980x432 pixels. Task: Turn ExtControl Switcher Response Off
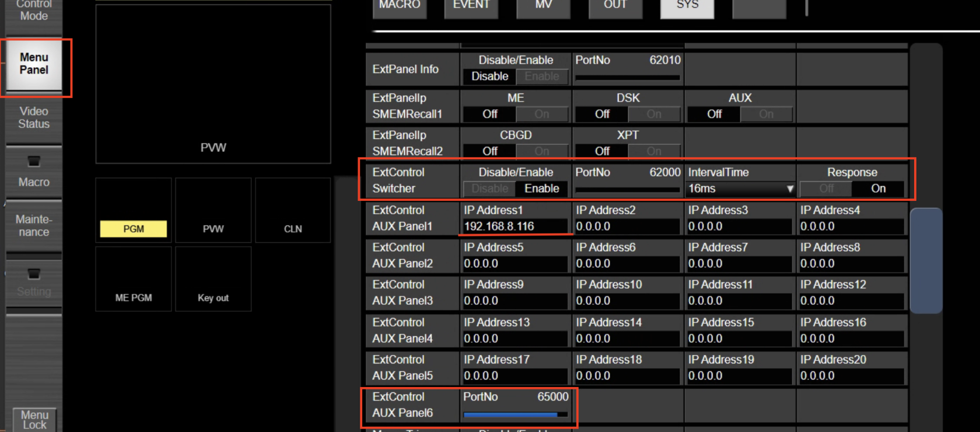click(827, 189)
